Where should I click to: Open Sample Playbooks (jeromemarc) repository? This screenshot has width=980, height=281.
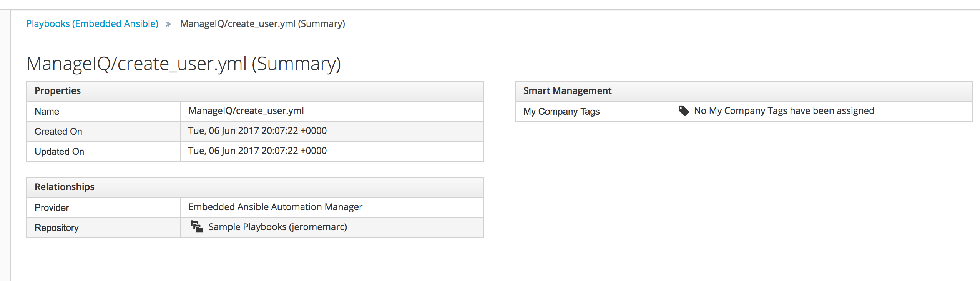tap(277, 227)
